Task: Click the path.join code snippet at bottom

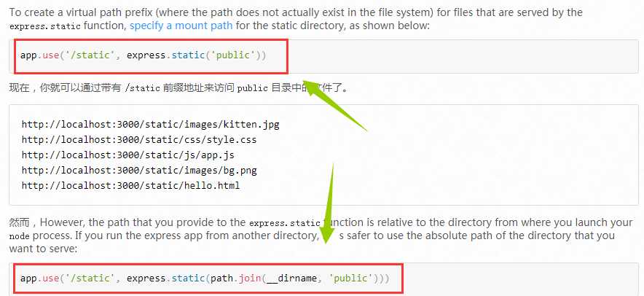Action: [205, 279]
